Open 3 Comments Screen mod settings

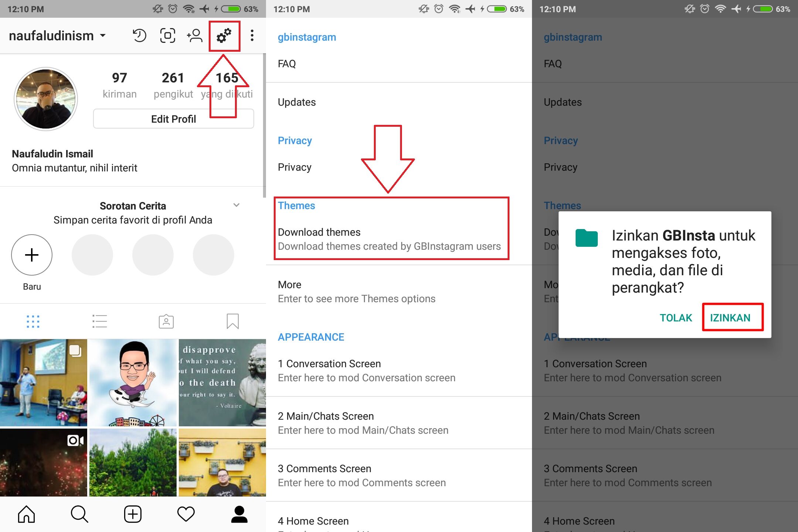click(399, 475)
